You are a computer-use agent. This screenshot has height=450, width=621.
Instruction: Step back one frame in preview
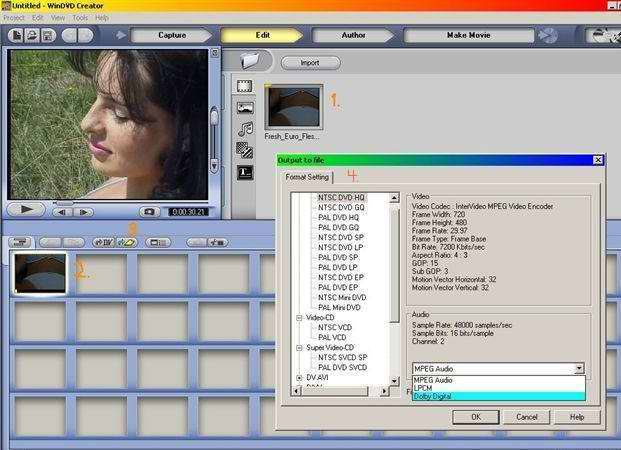[x=63, y=212]
